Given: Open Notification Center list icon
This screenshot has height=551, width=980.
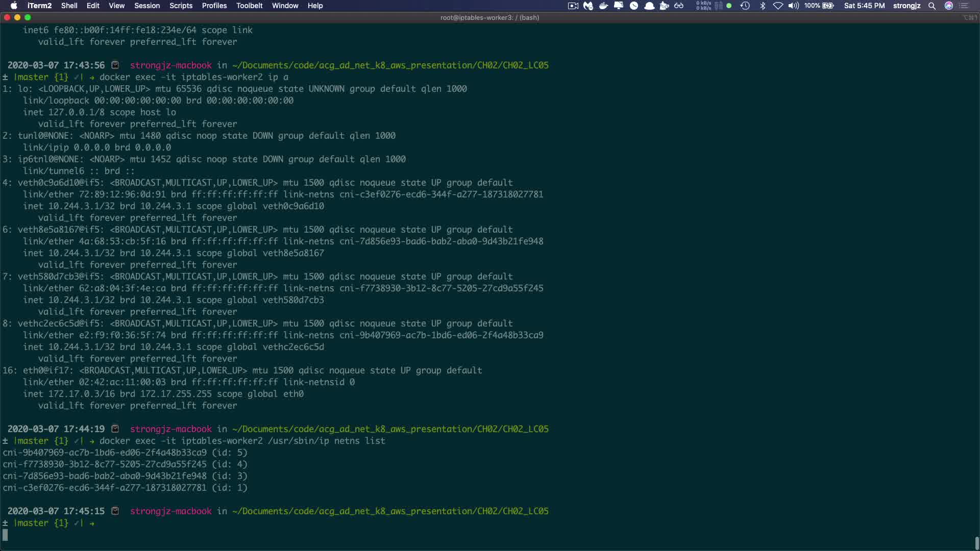Looking at the screenshot, I should (x=964, y=6).
